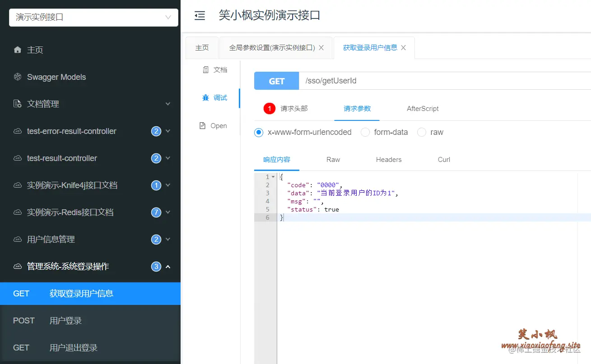The image size is (591, 364).
Task: Click the sidebar collapse menu icon
Action: coord(200,16)
